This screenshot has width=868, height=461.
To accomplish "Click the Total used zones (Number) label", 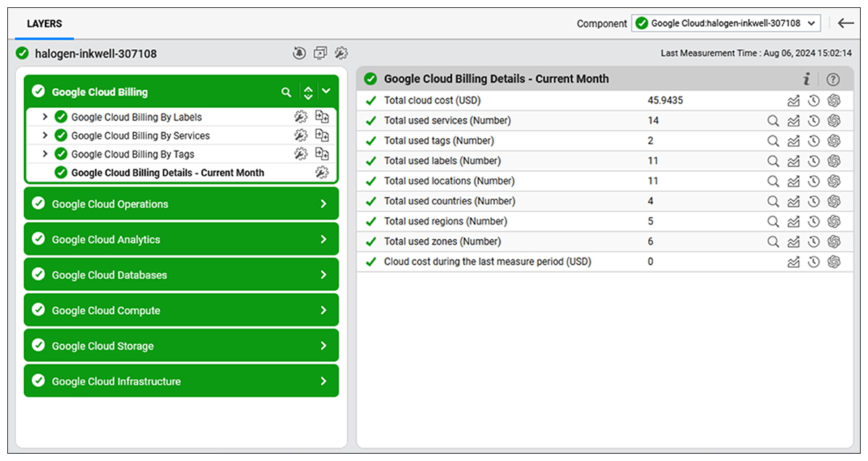I will [x=443, y=242].
